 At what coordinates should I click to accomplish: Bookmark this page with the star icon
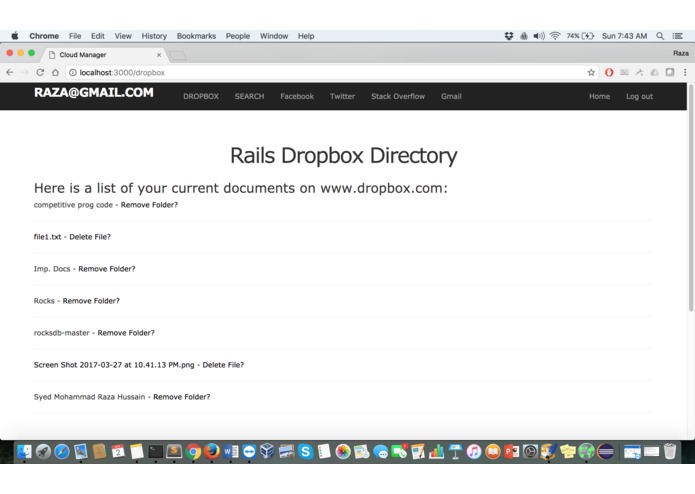(x=591, y=72)
